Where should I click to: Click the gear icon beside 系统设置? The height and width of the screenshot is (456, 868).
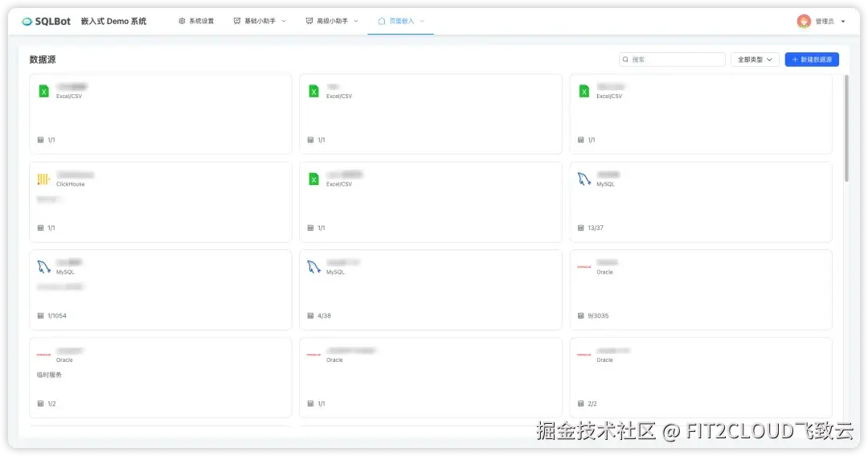(x=182, y=21)
